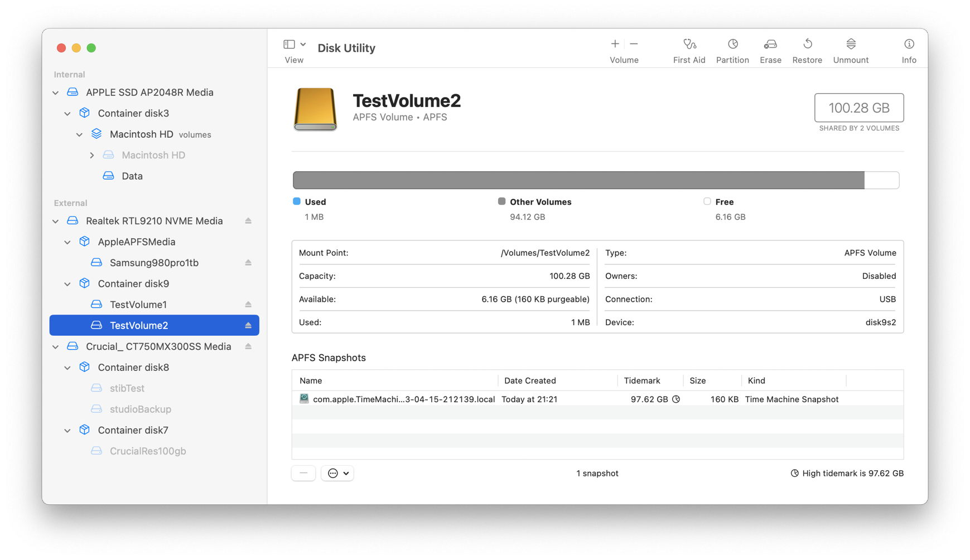
Task: Select the Time Machine snapshot row
Action: coord(558,399)
